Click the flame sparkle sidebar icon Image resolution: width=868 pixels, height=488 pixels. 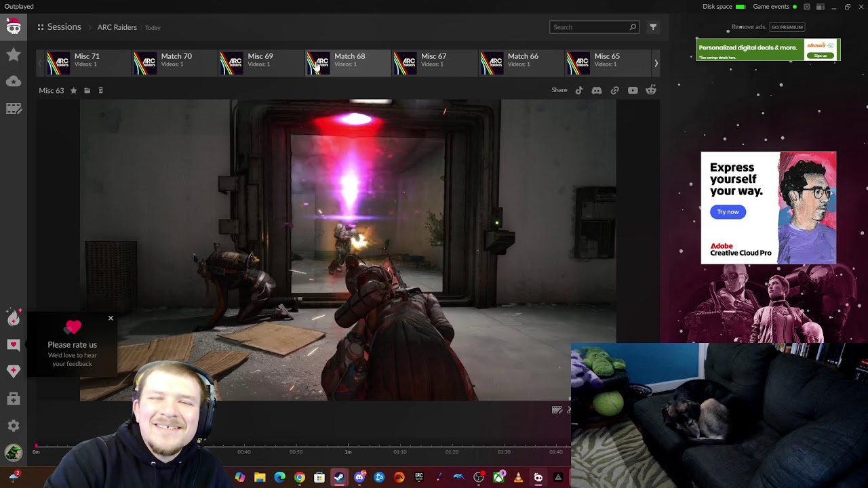point(13,318)
